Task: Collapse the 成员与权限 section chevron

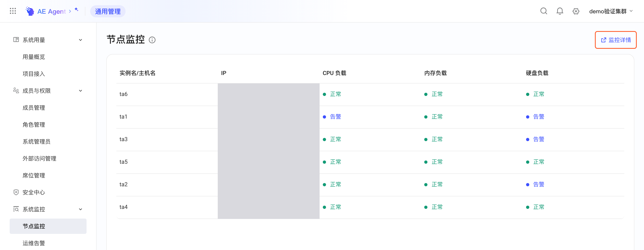Action: point(80,91)
